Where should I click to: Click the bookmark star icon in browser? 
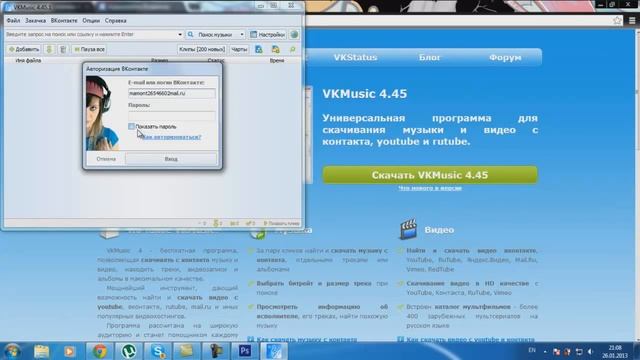pyautogui.click(x=617, y=20)
